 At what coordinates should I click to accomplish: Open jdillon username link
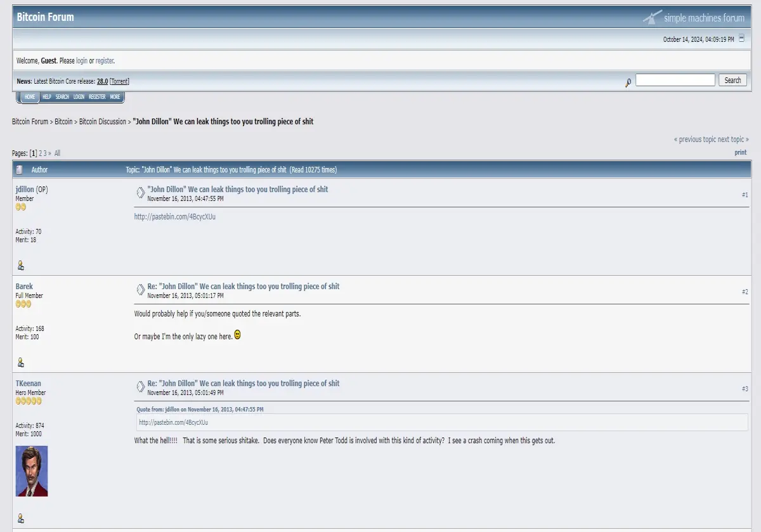[25, 190]
